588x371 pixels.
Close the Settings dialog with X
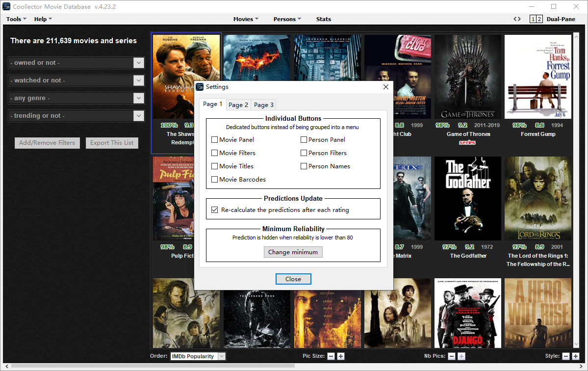tap(385, 87)
